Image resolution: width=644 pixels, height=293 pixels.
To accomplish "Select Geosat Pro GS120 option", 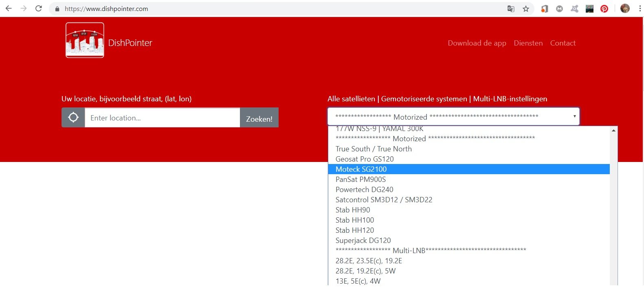I will (x=469, y=159).
